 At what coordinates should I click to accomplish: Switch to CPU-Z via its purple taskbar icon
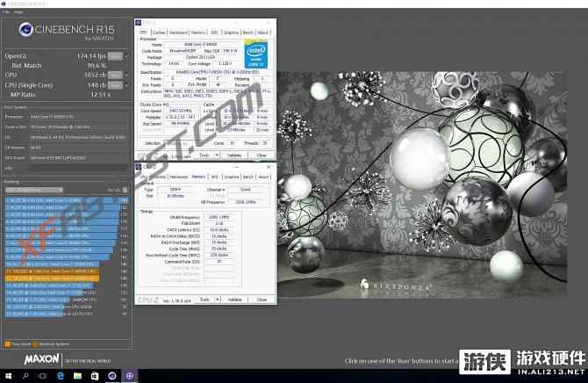click(x=129, y=376)
